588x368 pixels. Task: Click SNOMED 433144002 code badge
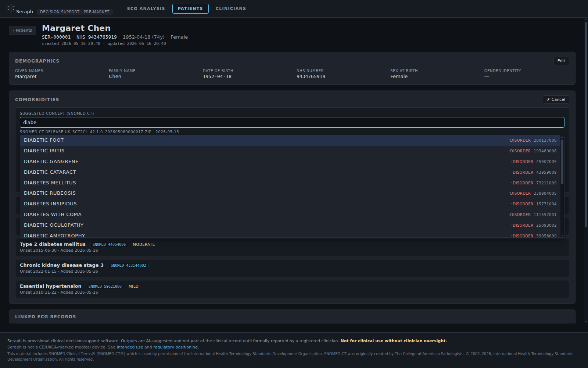click(128, 265)
